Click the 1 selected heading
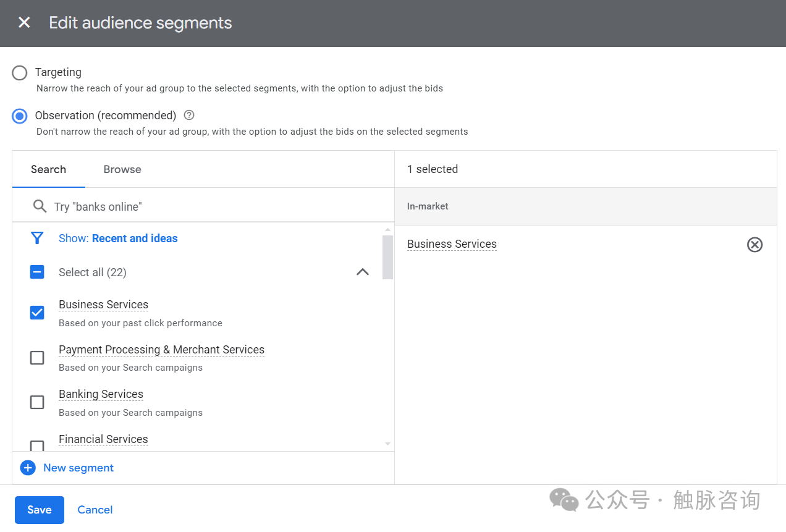The image size is (786, 532). (433, 169)
